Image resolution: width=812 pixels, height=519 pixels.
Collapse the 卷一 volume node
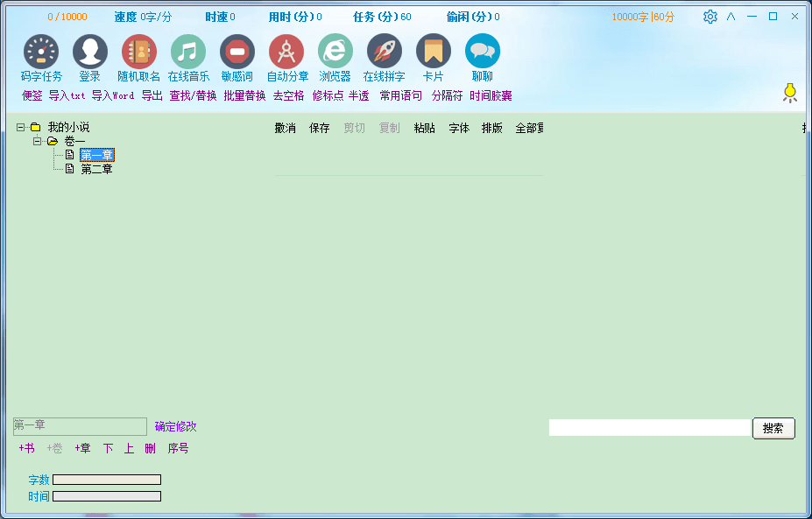pos(38,142)
